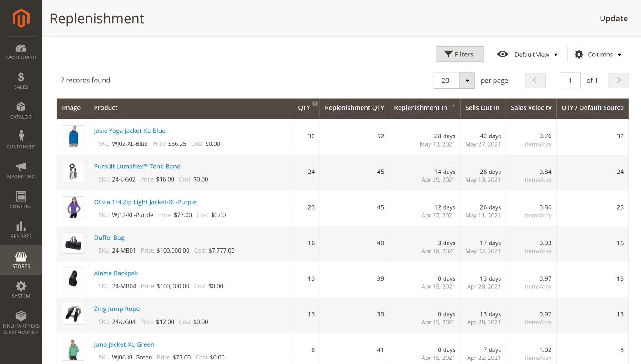Click the Update button
641x364 pixels.
tap(613, 19)
